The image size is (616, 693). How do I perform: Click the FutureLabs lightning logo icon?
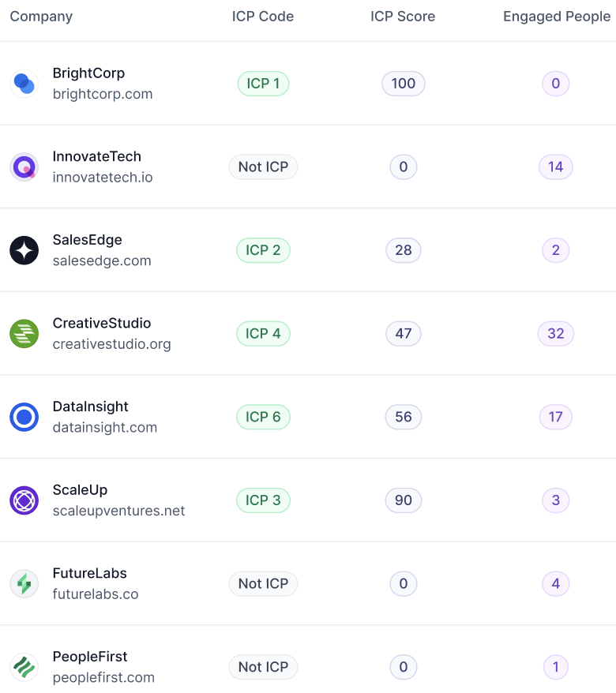tap(24, 584)
